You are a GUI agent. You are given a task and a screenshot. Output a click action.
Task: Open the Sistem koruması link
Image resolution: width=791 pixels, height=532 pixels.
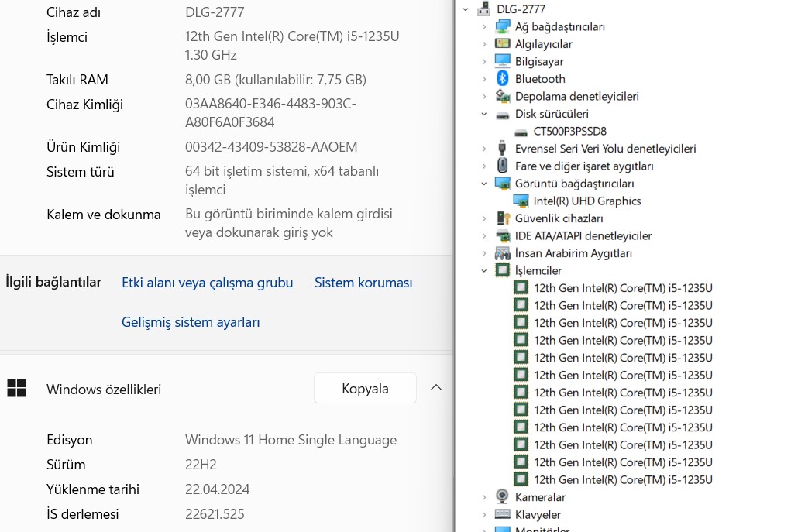pos(363,283)
